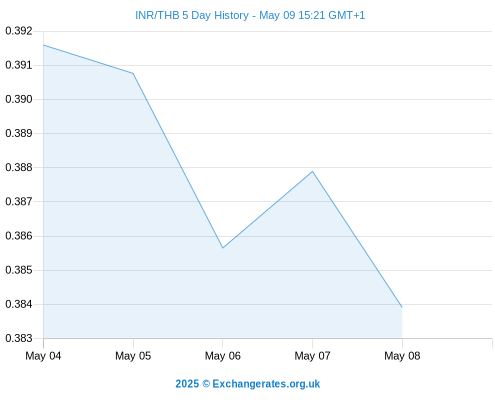This screenshot has width=495, height=400.
Task: Click the 0.384 y-axis label
Action: tap(19, 304)
